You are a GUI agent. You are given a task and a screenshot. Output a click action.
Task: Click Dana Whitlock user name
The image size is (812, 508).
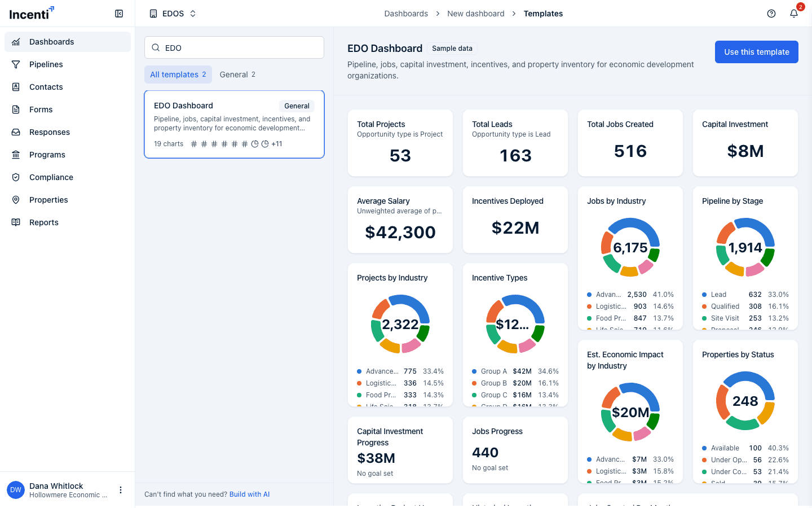coord(56,486)
